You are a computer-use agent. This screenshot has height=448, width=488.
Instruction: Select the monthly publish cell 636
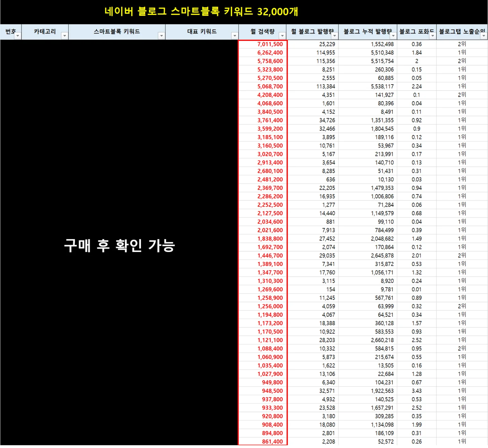click(x=313, y=179)
